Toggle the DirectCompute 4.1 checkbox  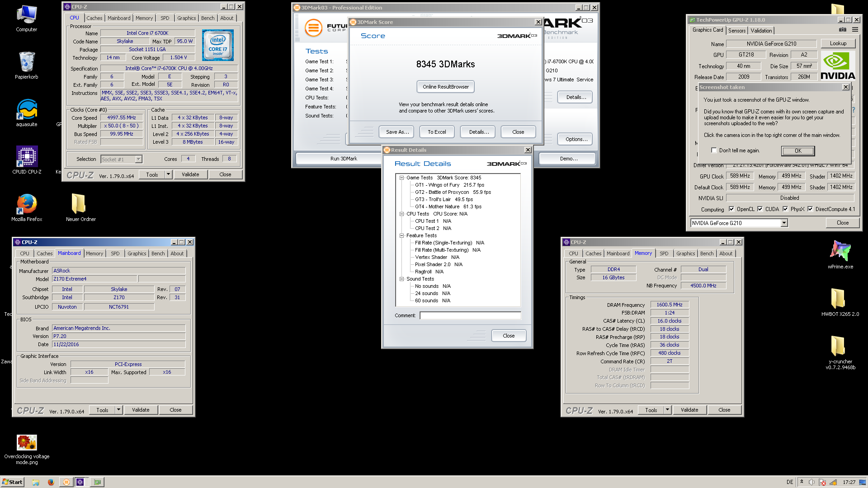click(810, 209)
